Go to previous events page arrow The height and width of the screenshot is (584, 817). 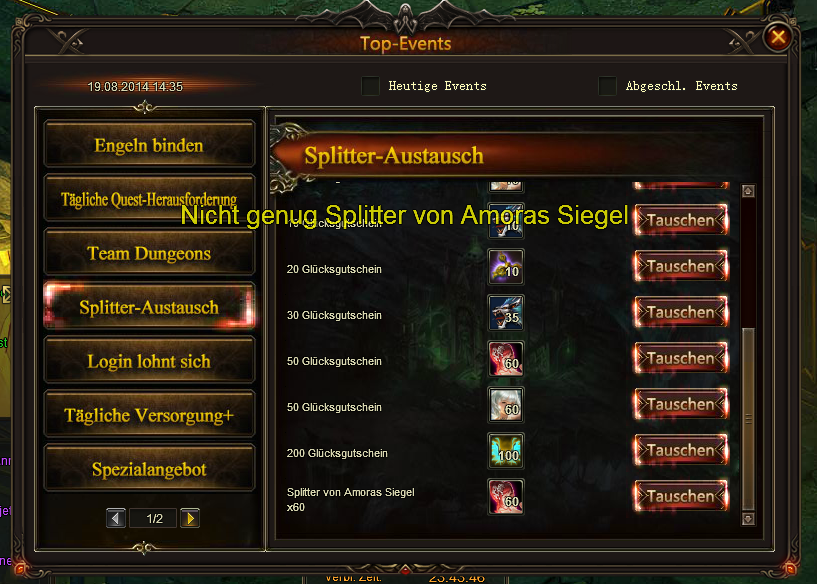(116, 518)
